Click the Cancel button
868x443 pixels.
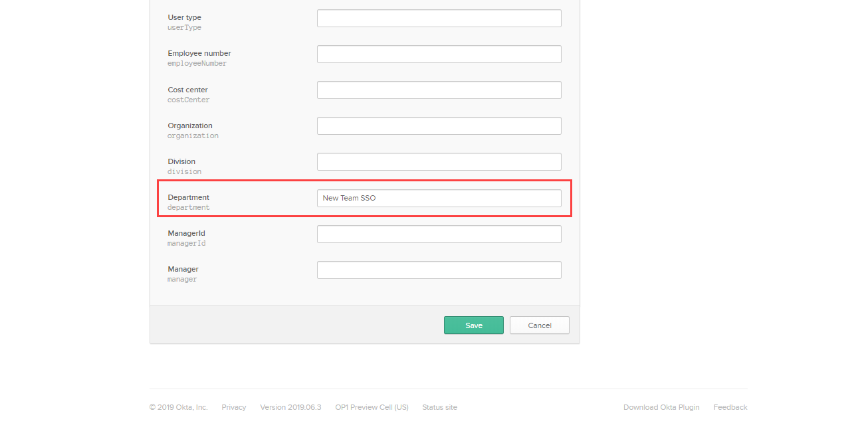click(x=539, y=325)
